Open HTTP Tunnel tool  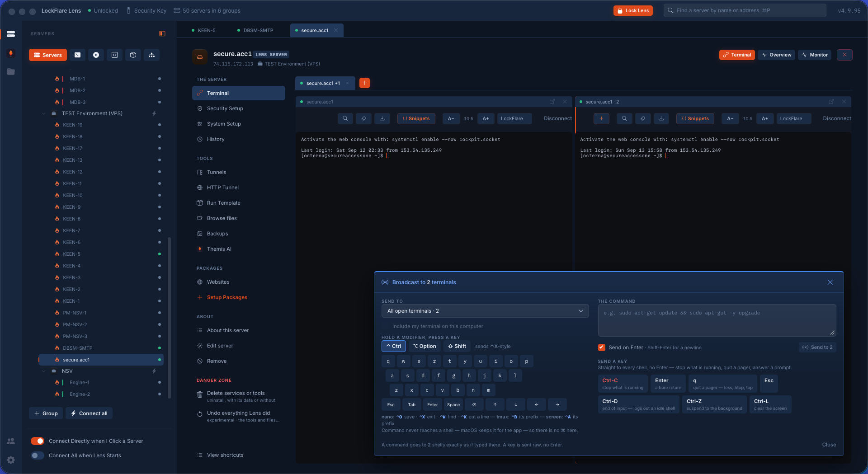click(x=239, y=188)
